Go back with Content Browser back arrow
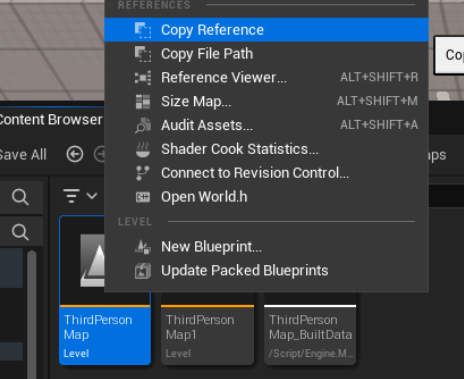The height and width of the screenshot is (379, 464). click(x=75, y=154)
